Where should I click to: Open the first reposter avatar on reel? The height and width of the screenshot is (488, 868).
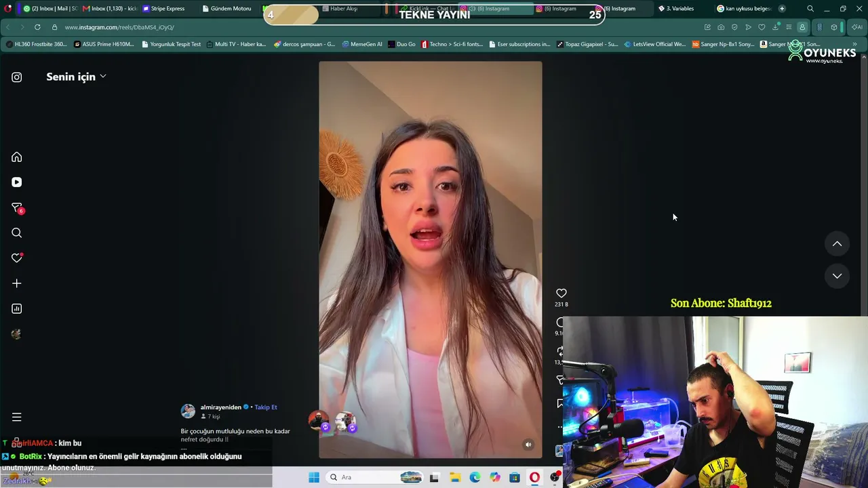pyautogui.click(x=319, y=421)
